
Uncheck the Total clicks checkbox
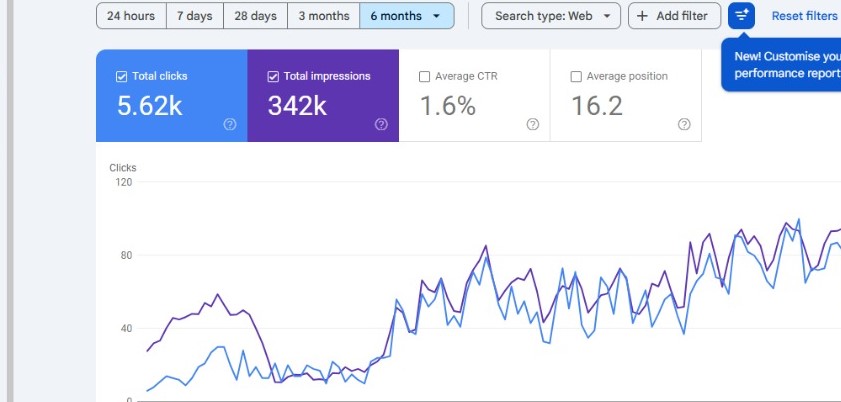coord(122,77)
